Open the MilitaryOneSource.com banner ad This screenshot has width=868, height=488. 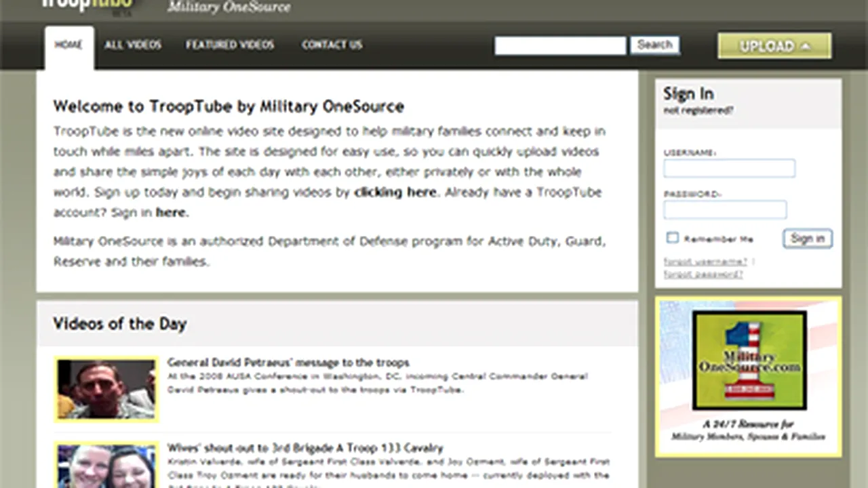(749, 376)
